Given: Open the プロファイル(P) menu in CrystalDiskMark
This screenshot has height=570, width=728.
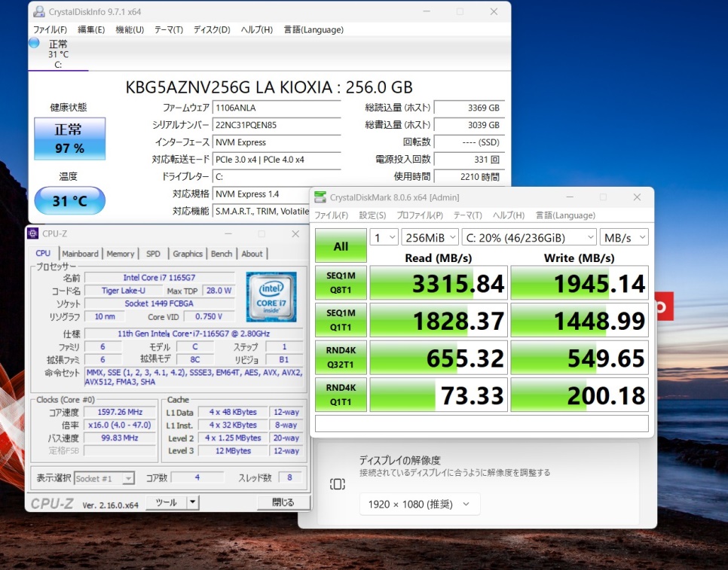Looking at the screenshot, I should (x=420, y=215).
